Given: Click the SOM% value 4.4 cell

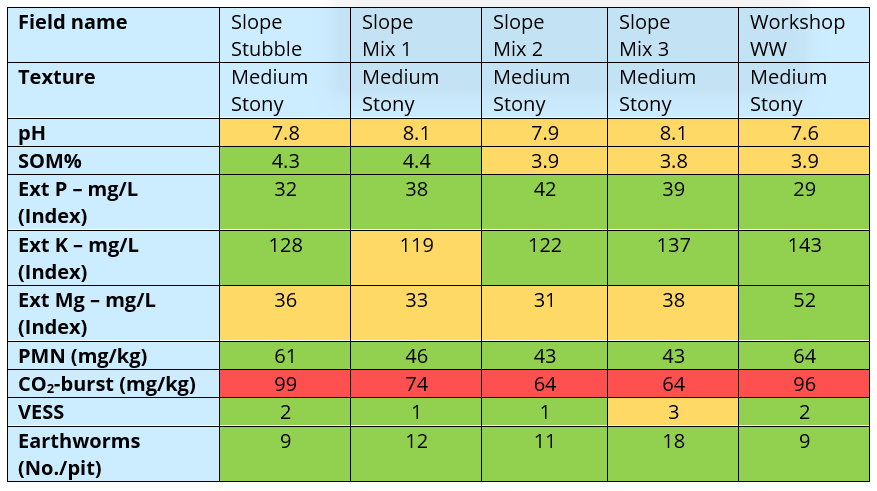Looking at the screenshot, I should pos(415,160).
